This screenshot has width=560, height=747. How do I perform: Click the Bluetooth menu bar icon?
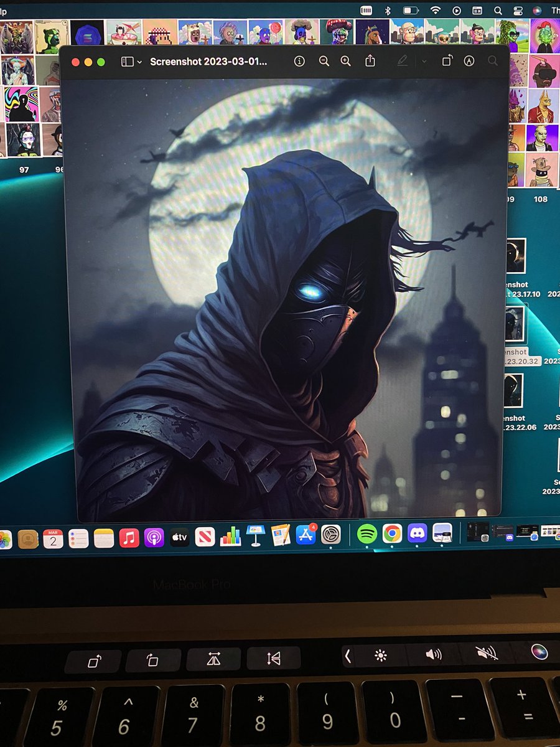click(x=386, y=11)
